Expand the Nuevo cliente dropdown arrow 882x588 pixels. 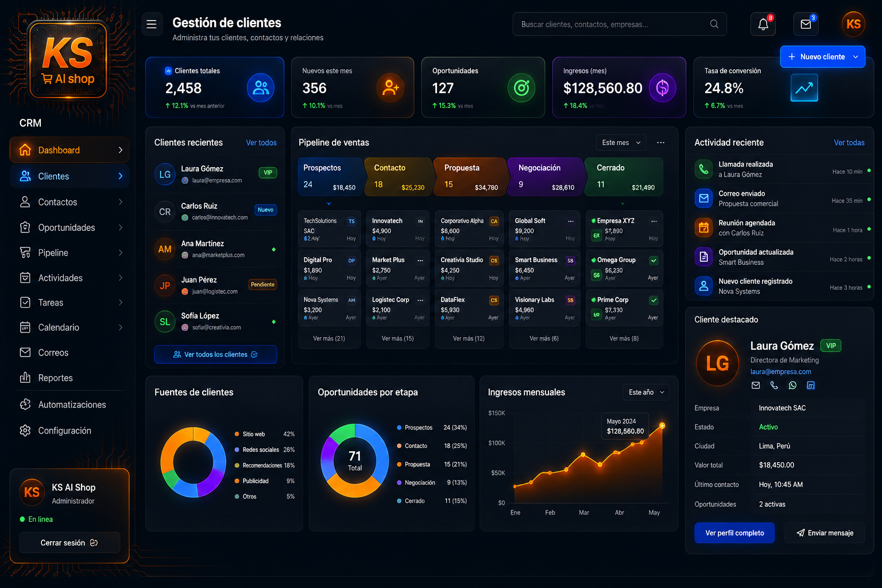tap(856, 57)
